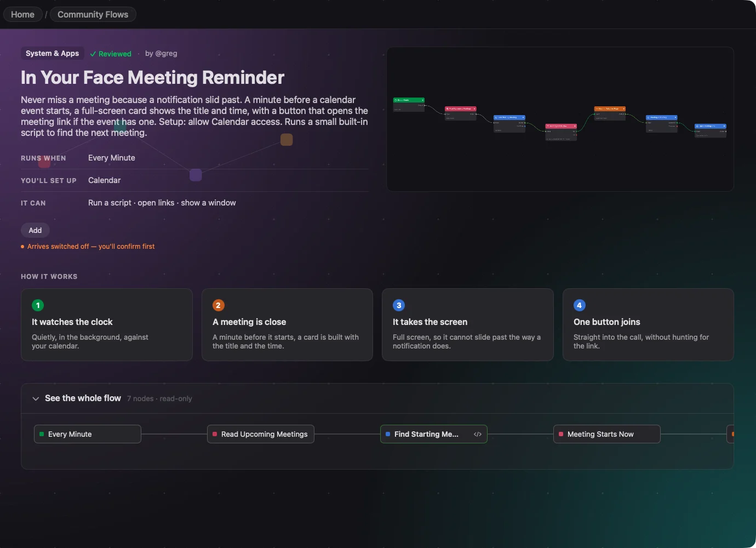Viewport: 756px width, 548px height.
Task: Add this flow with the Add button
Action: [35, 230]
